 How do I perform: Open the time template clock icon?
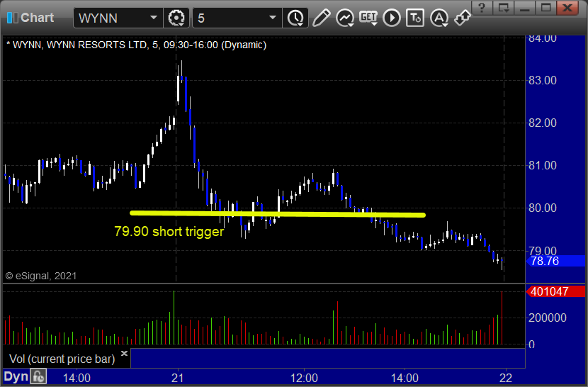coord(295,18)
